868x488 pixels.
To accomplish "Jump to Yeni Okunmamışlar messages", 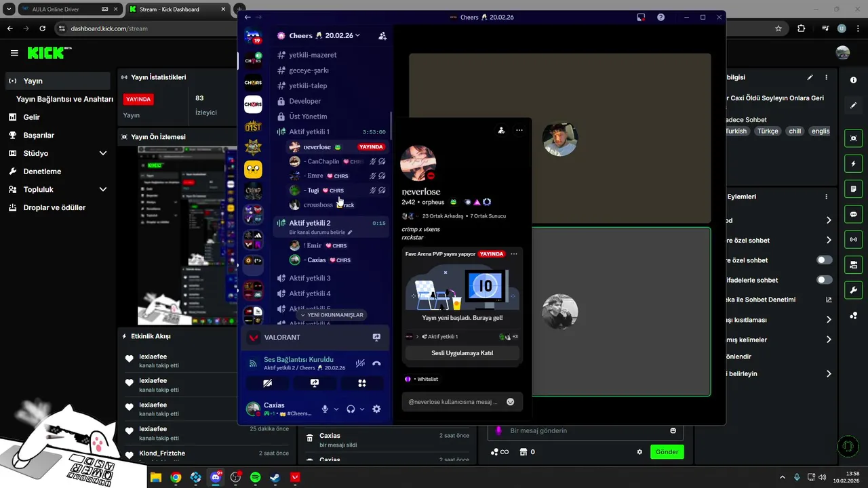I will 332,315.
